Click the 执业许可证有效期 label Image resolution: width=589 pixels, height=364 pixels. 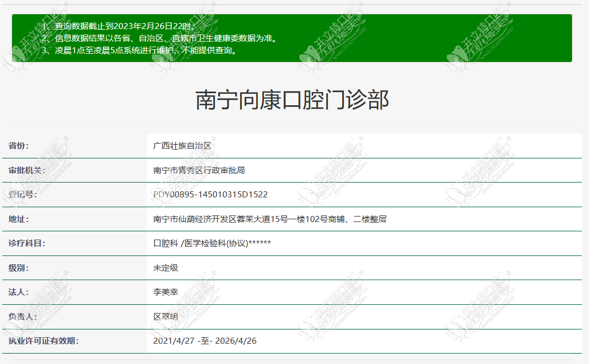point(43,341)
